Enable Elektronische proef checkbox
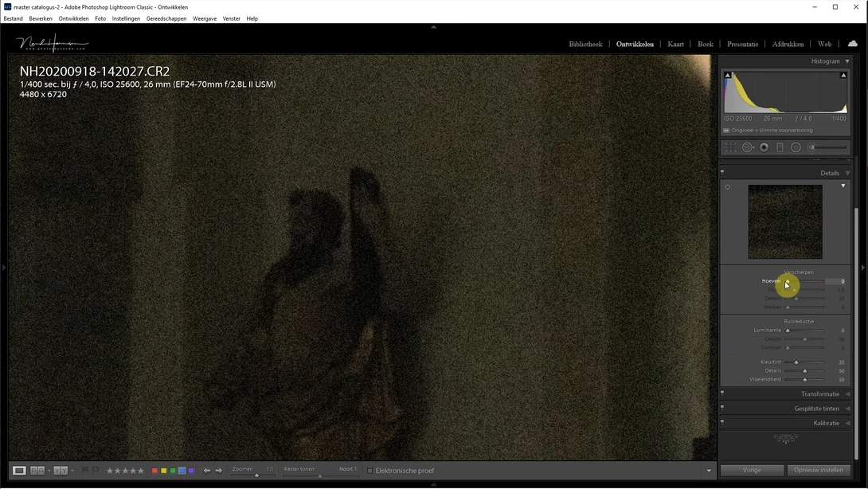The height and width of the screenshot is (489, 868). tap(369, 471)
